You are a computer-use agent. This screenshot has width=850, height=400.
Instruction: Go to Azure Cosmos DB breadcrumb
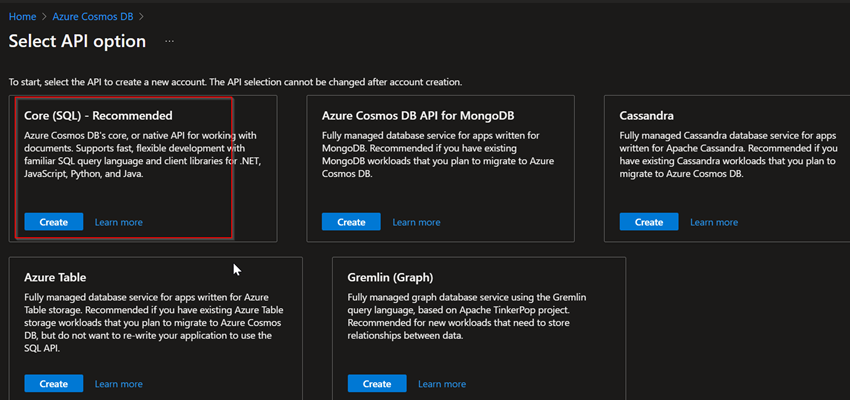(93, 16)
